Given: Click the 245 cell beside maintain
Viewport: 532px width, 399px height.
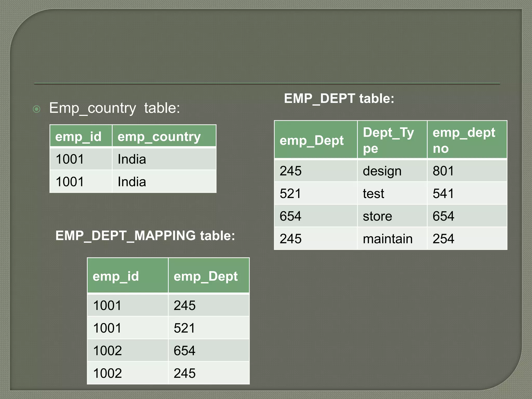Looking at the screenshot, I should point(316,238).
